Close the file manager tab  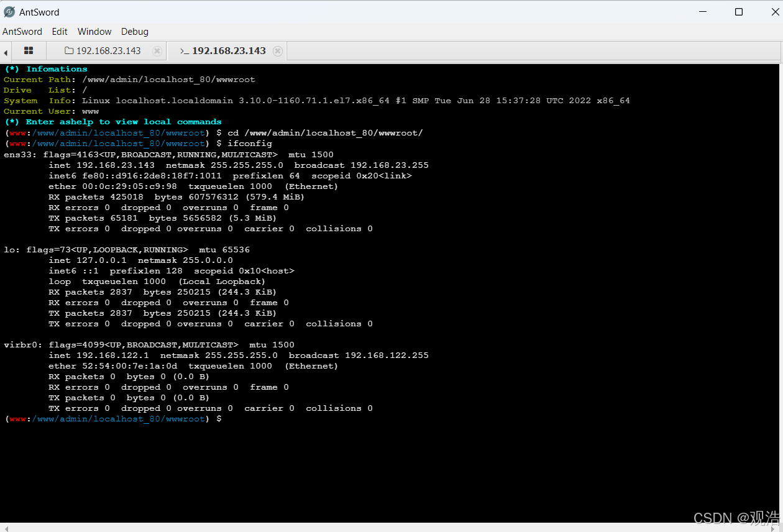tap(157, 51)
